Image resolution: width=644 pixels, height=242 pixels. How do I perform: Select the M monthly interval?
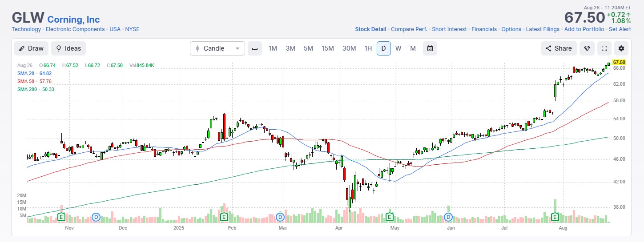click(x=413, y=48)
